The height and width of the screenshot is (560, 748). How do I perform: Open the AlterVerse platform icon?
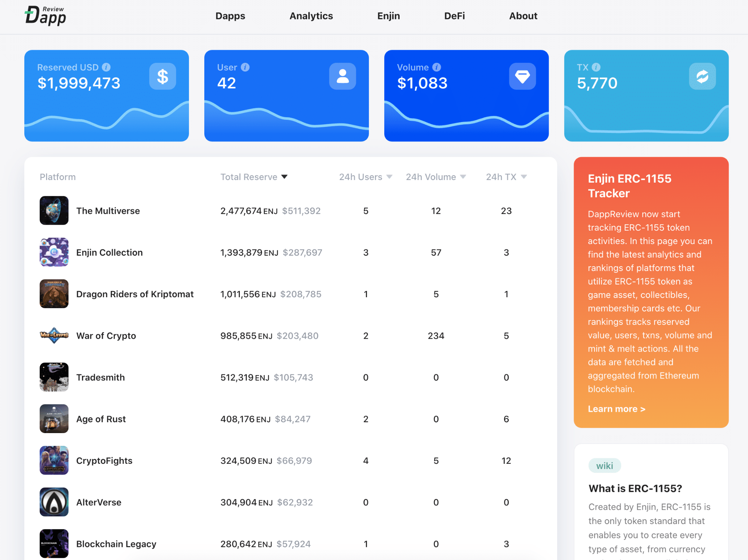[x=54, y=502]
